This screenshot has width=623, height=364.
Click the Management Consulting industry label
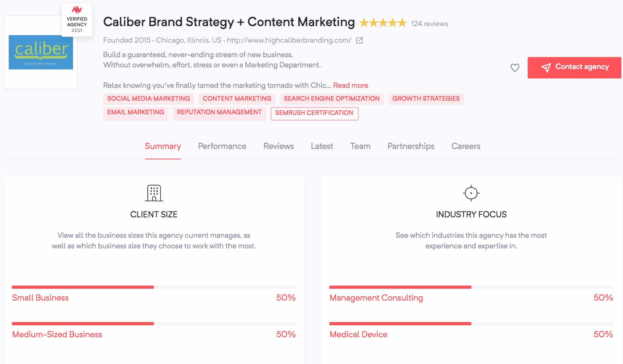click(x=376, y=298)
